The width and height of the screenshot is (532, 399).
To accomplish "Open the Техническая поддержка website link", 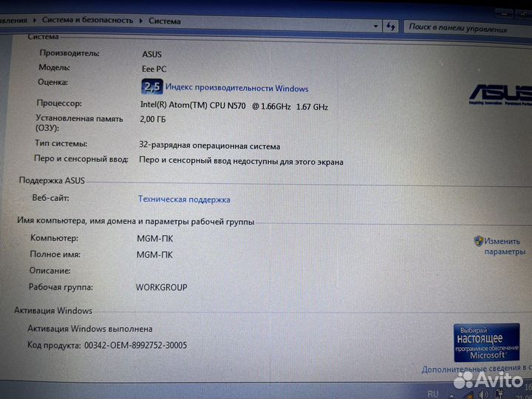I will click(184, 199).
